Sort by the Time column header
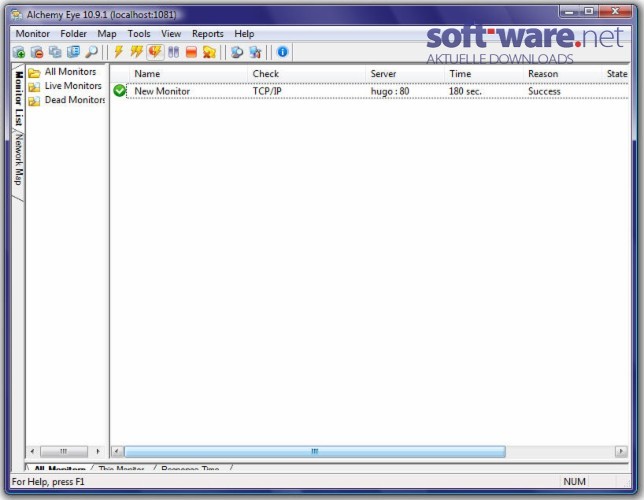The image size is (644, 500). [483, 74]
